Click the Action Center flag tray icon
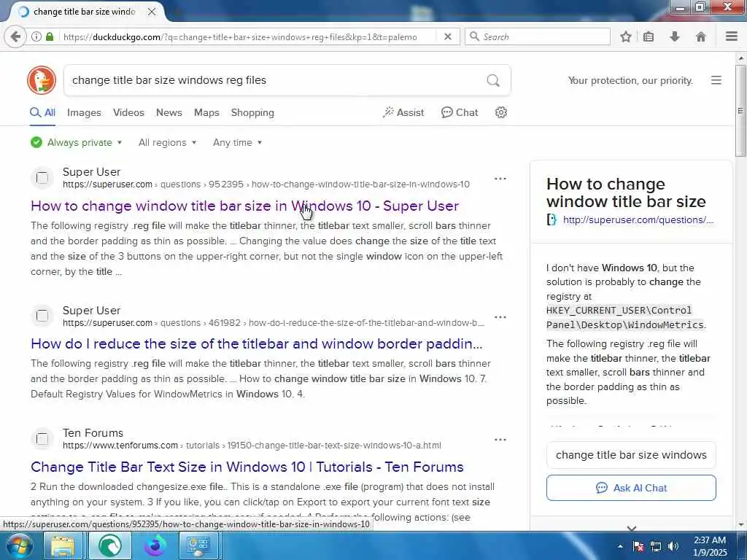Screen dimensions: 747x560 638,546
